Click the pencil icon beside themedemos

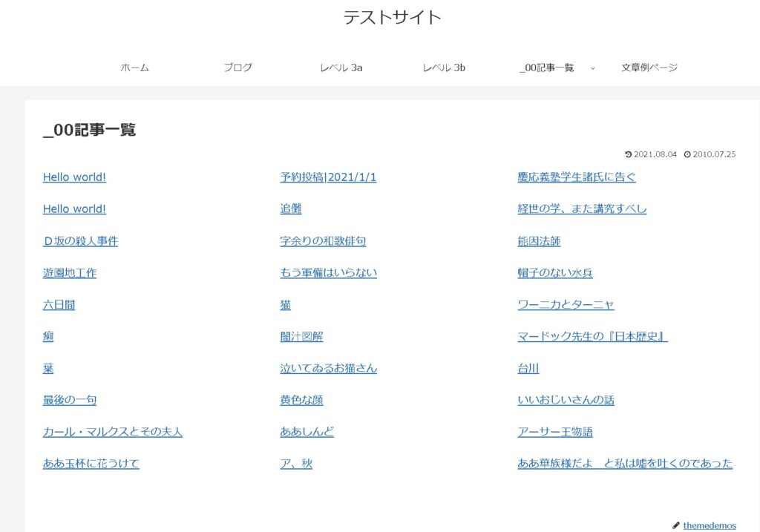click(675, 525)
